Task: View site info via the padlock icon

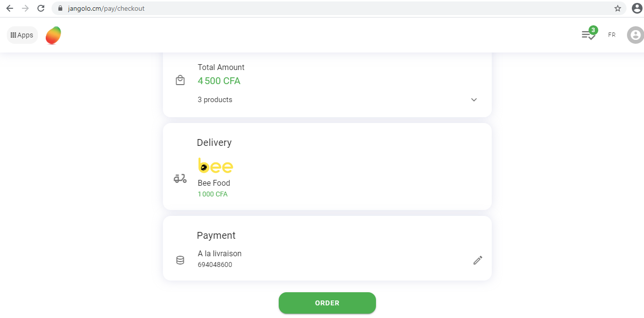Action: [x=60, y=8]
